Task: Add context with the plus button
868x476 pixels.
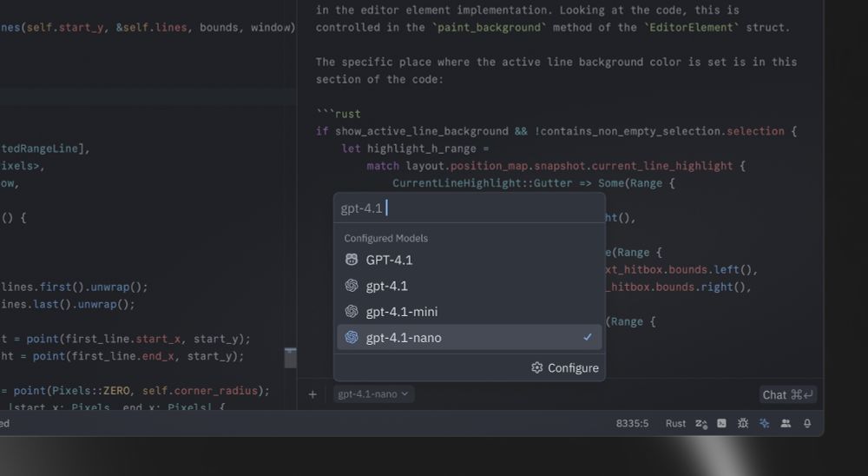Action: (x=312, y=394)
